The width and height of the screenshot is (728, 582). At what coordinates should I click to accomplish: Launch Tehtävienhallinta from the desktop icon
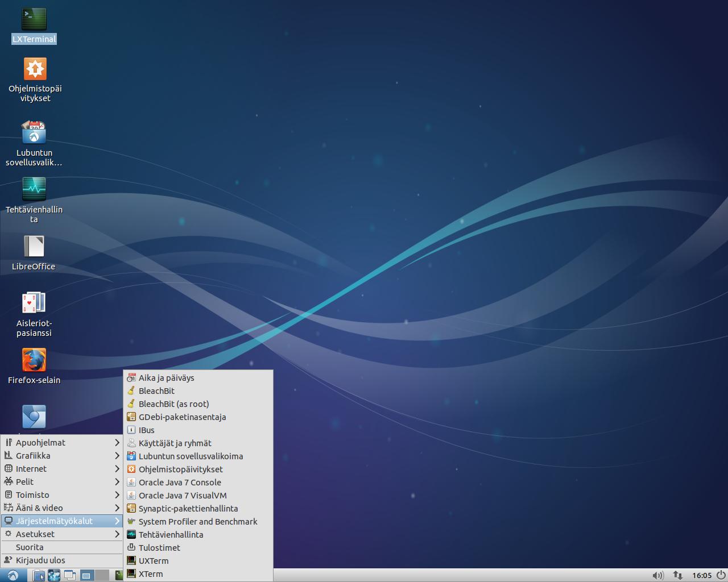(34, 200)
